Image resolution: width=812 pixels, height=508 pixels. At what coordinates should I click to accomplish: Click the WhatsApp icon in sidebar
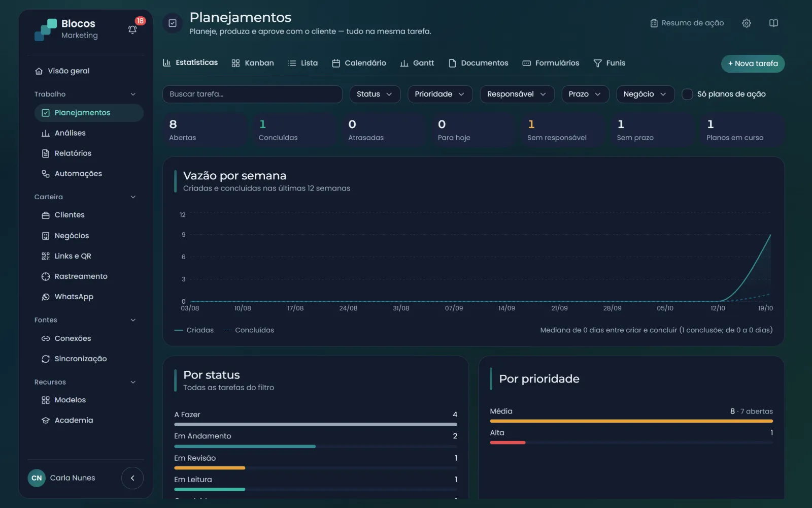tap(46, 297)
